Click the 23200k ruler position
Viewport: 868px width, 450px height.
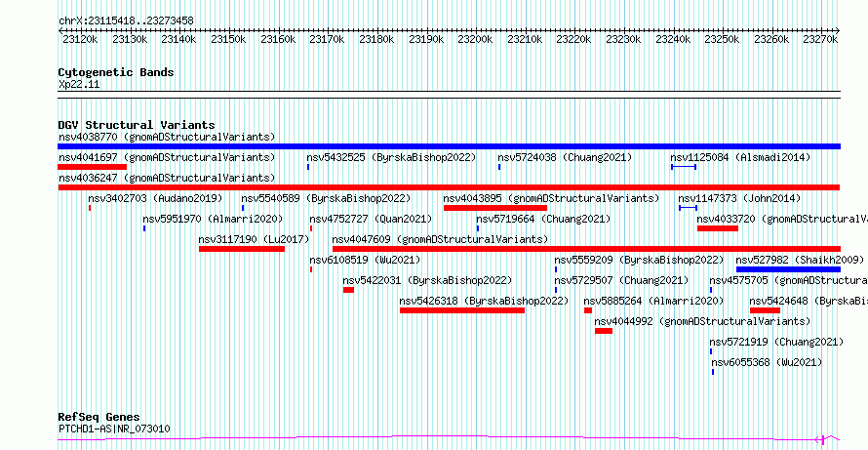click(475, 39)
